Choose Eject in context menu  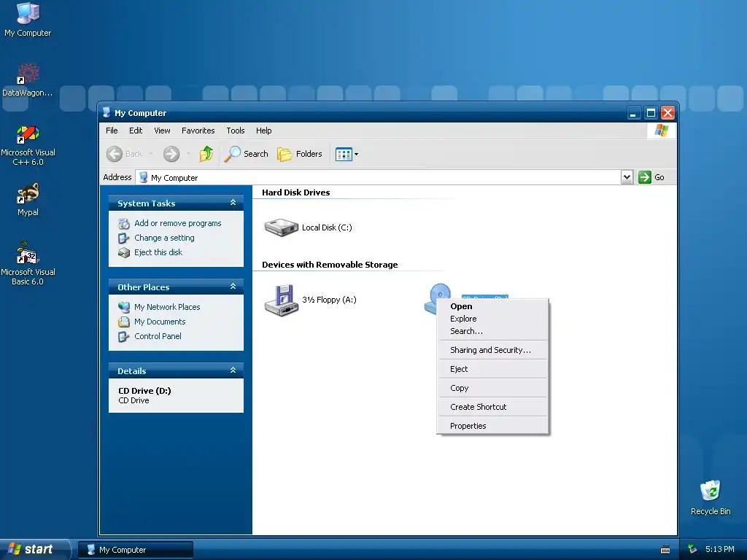(492, 369)
